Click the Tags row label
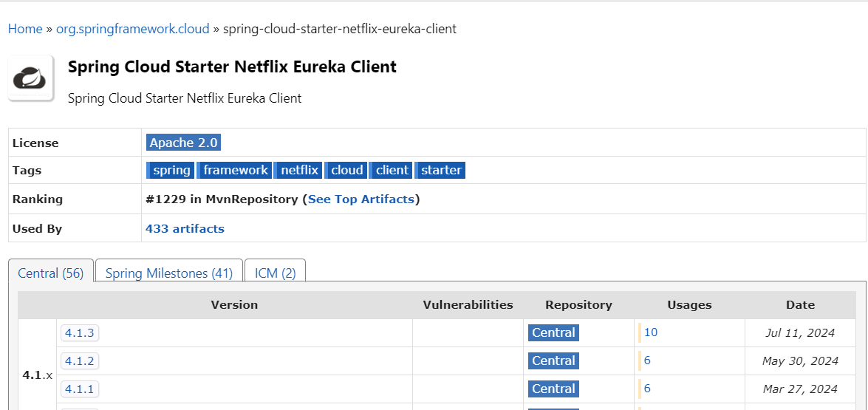 pos(27,171)
